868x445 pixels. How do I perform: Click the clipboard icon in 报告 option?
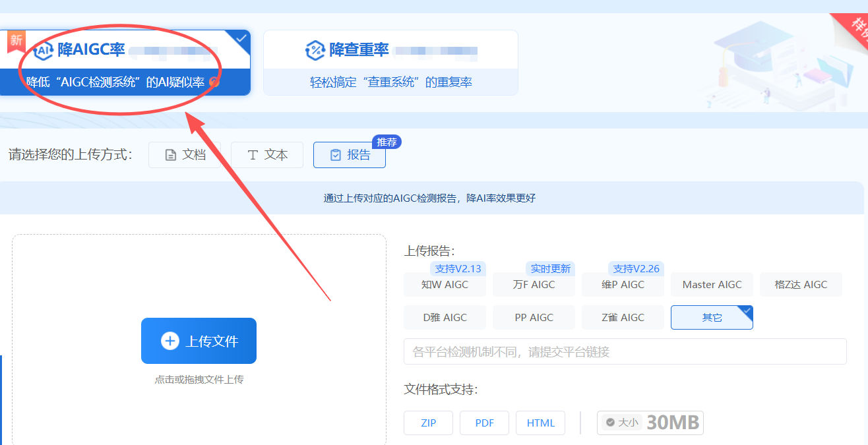pyautogui.click(x=336, y=156)
